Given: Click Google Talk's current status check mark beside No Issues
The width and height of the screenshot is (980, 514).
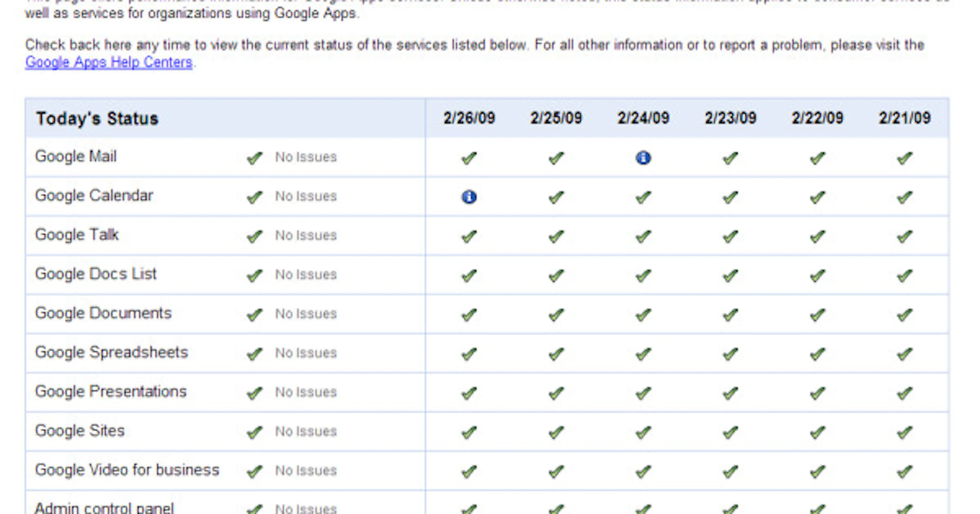Looking at the screenshot, I should (x=254, y=236).
